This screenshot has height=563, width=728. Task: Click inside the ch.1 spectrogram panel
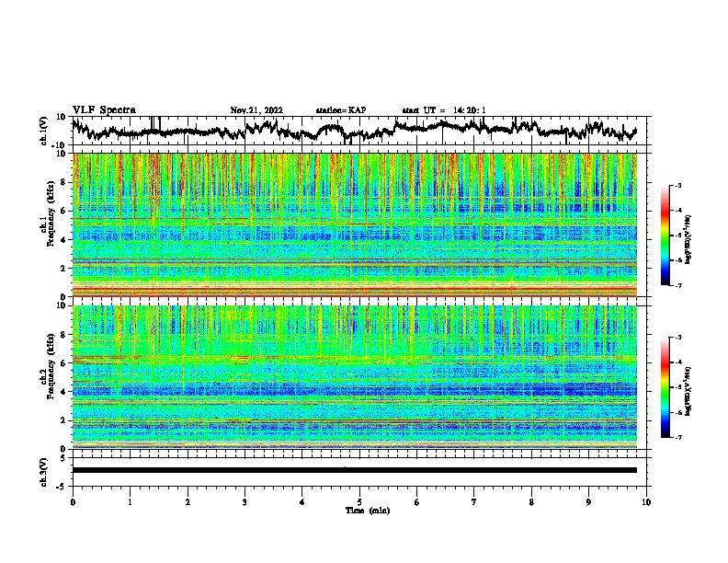(x=355, y=224)
